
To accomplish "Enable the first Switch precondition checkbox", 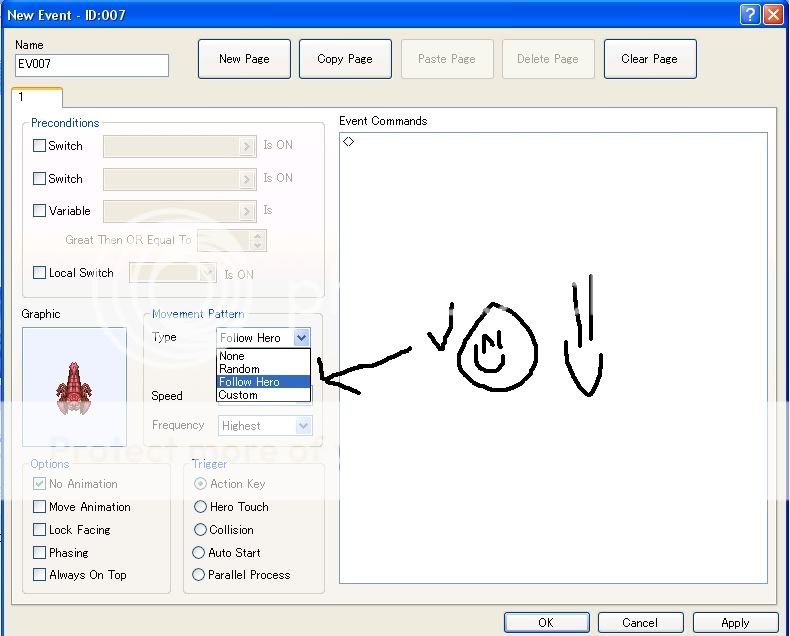I will (40, 146).
